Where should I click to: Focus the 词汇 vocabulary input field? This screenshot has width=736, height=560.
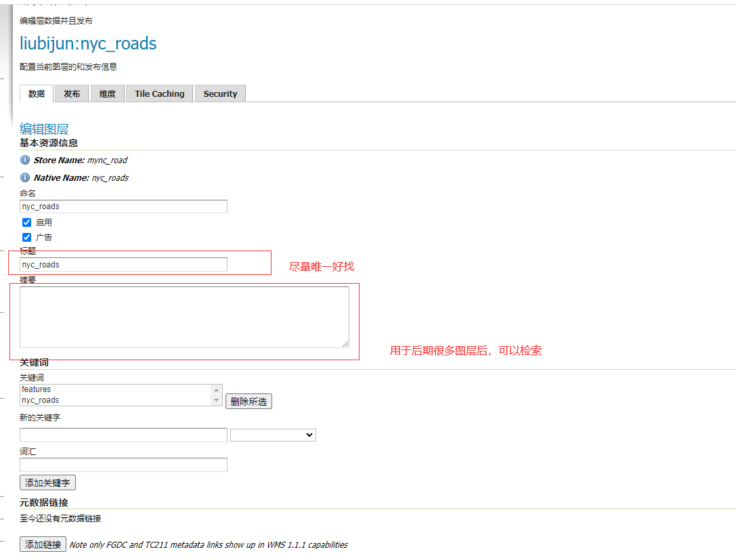coord(123,465)
